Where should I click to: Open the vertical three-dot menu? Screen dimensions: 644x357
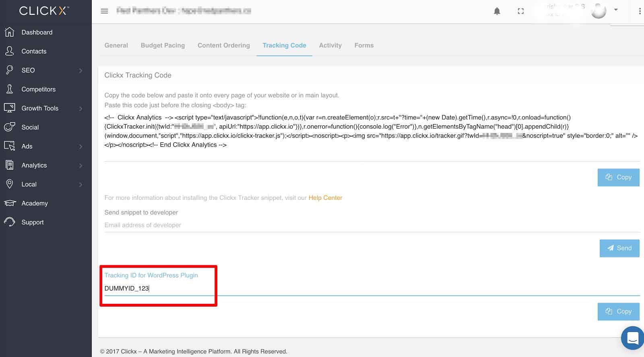(640, 11)
